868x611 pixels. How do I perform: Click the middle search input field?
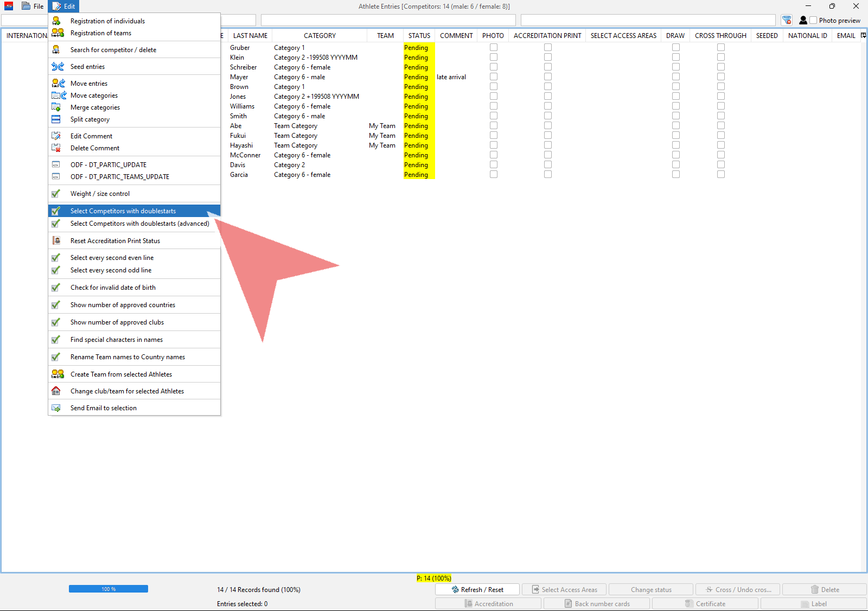coord(388,21)
